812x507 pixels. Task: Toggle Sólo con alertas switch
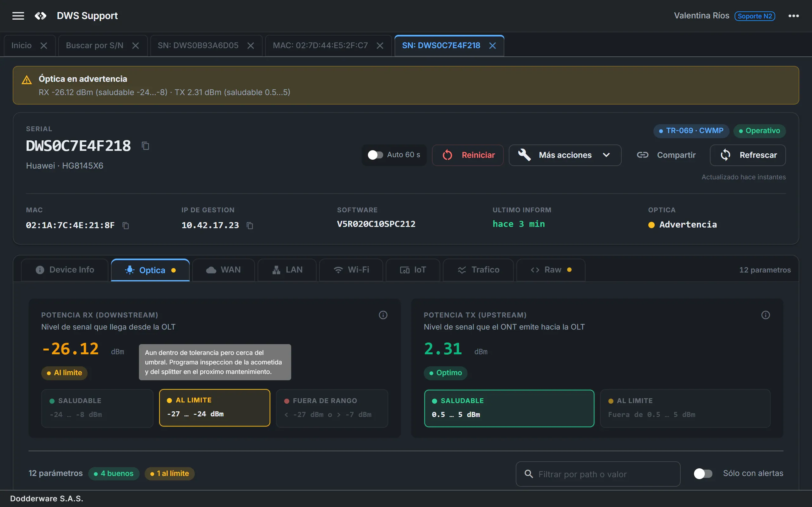(703, 473)
